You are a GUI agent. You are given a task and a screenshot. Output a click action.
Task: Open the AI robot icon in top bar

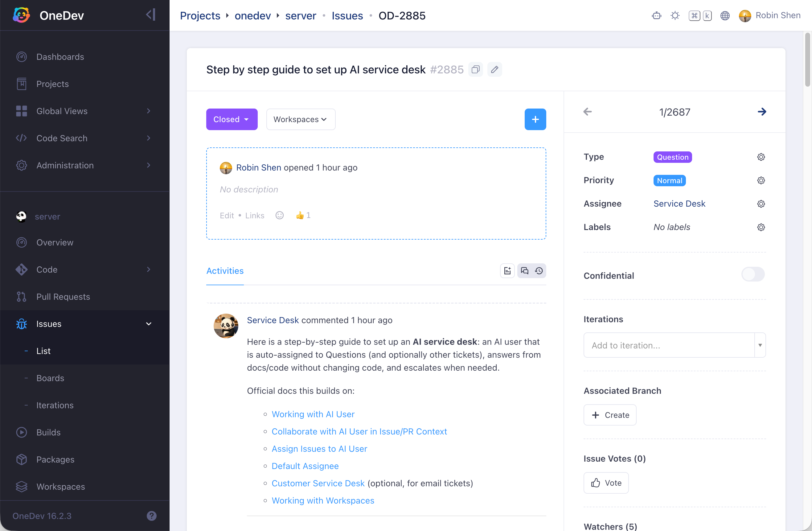pos(656,16)
